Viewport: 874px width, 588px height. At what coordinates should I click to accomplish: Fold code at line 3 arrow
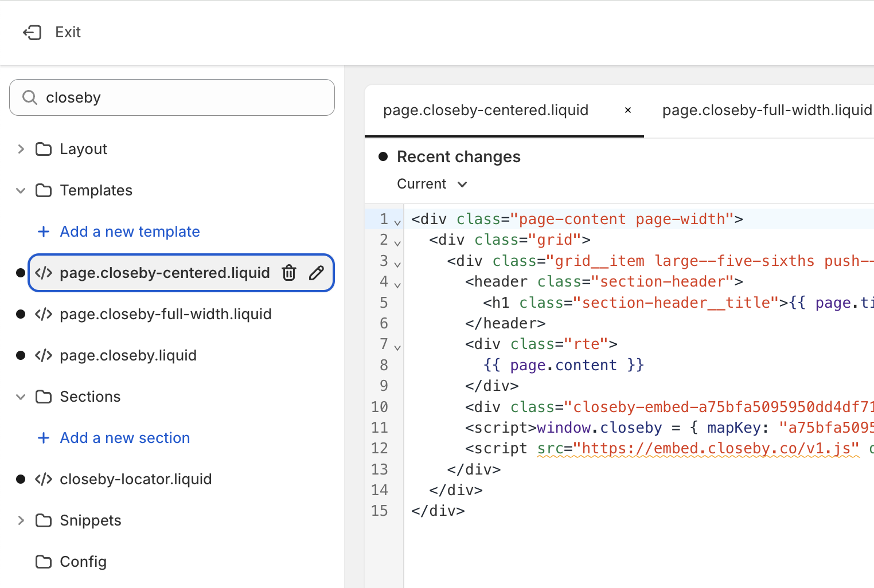[x=397, y=264]
